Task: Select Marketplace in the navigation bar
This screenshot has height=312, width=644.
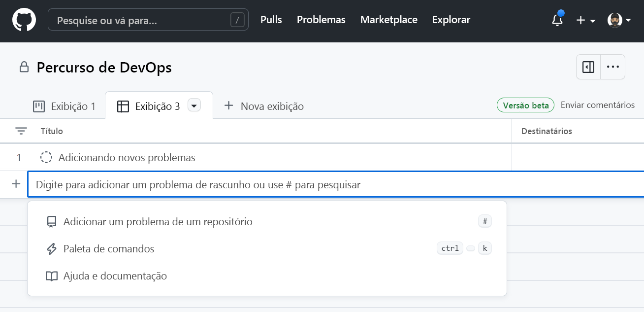Action: (x=388, y=20)
